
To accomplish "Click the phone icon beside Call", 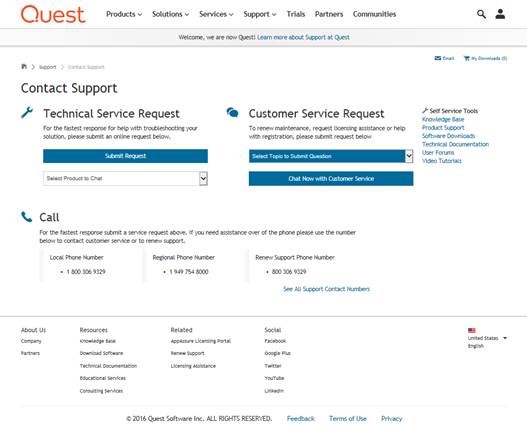I will (x=27, y=217).
